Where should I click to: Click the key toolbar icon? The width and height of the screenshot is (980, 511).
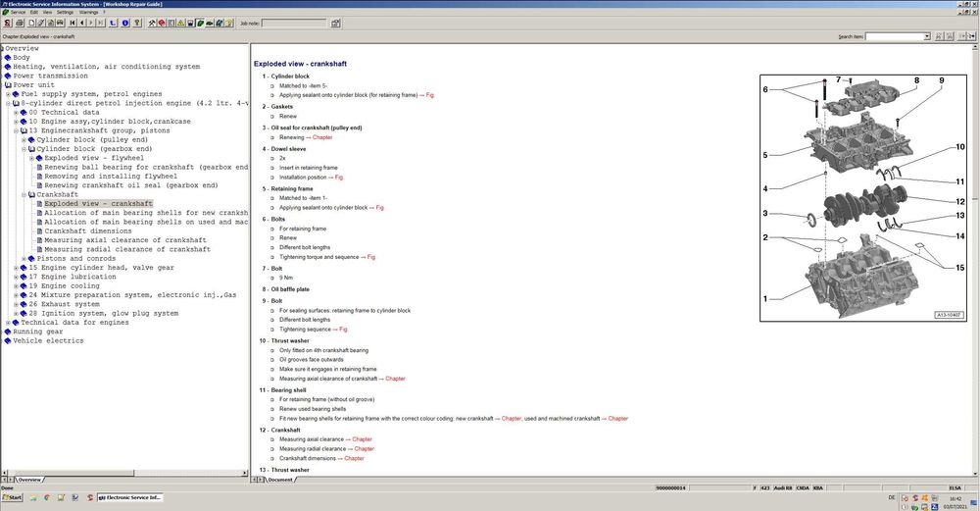tap(137, 24)
